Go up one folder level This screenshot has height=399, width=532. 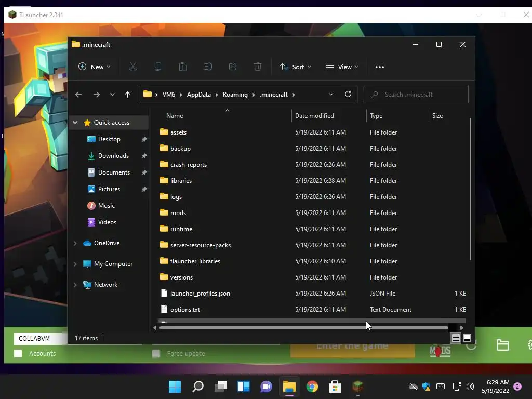pos(128,95)
